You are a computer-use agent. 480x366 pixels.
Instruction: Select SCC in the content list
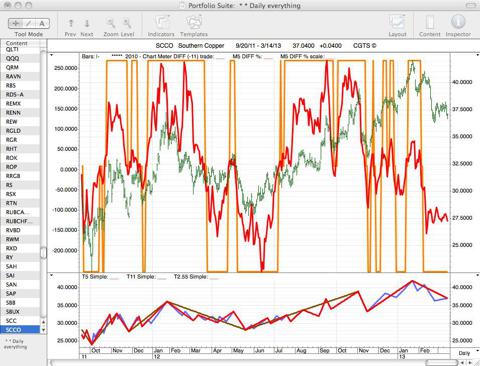[x=20, y=321]
